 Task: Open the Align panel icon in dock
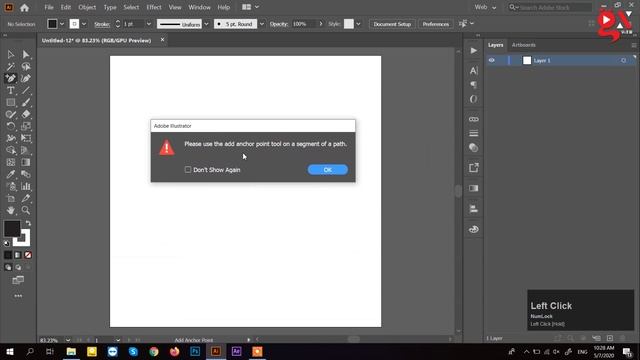473,209
